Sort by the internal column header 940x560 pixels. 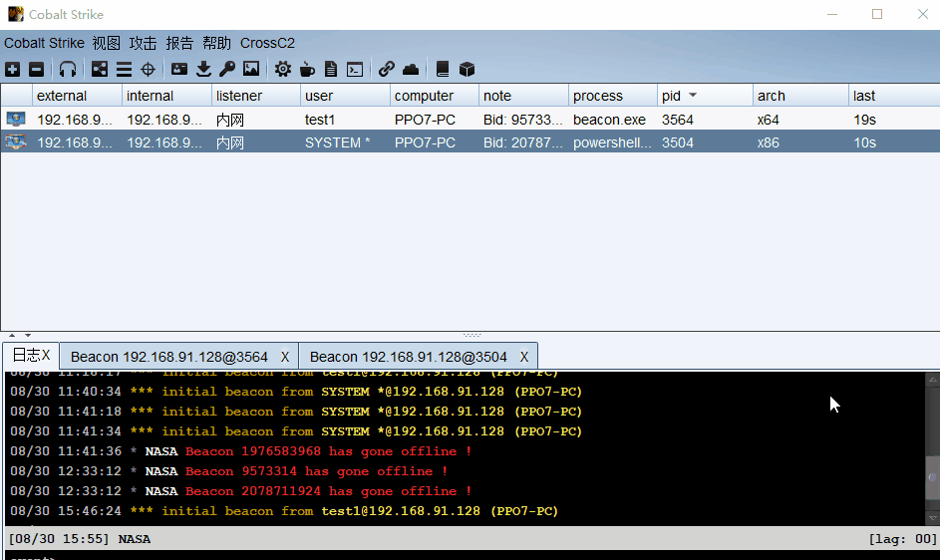tap(166, 96)
